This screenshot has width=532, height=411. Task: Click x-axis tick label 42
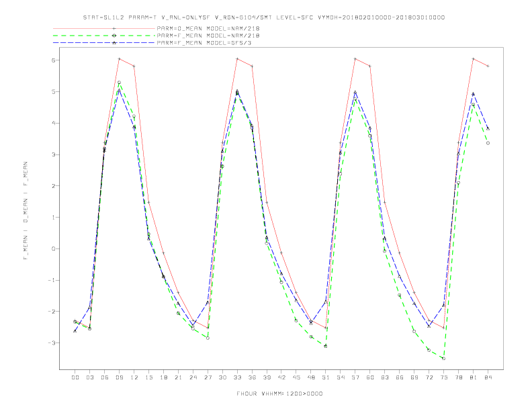pos(281,377)
